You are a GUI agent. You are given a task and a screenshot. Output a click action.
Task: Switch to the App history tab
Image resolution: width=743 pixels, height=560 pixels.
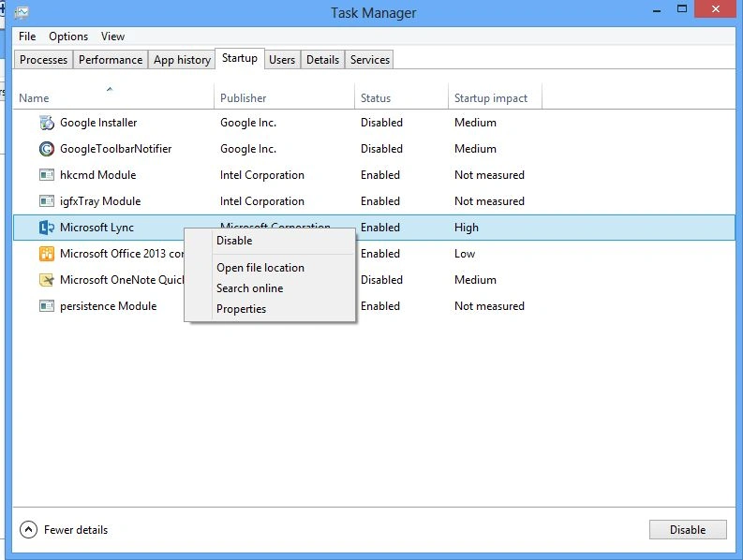click(182, 60)
